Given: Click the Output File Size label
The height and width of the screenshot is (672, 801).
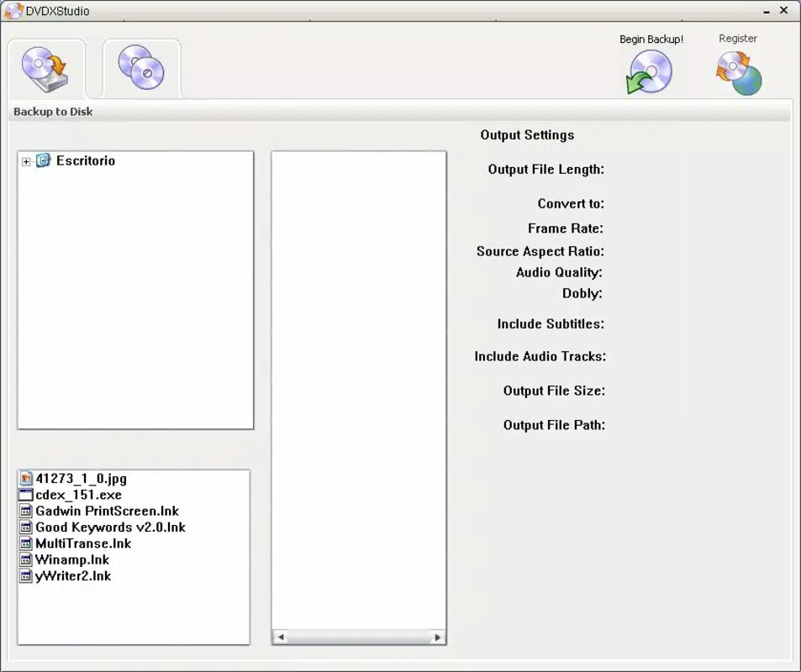Looking at the screenshot, I should (x=554, y=391).
